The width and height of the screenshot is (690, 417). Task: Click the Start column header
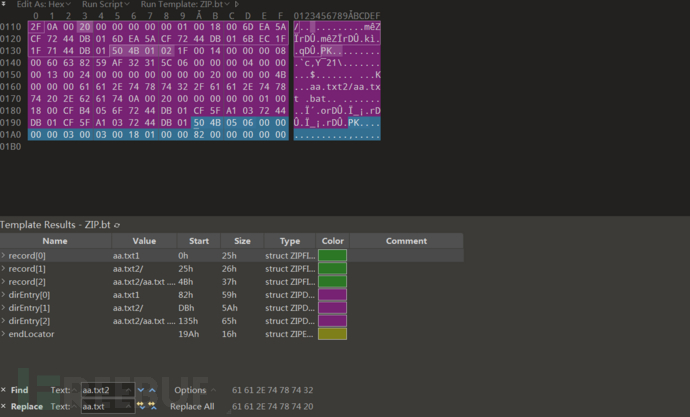coord(197,241)
